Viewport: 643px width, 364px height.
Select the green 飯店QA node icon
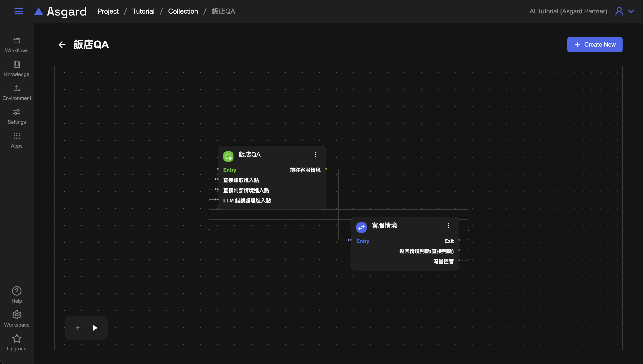(x=228, y=156)
